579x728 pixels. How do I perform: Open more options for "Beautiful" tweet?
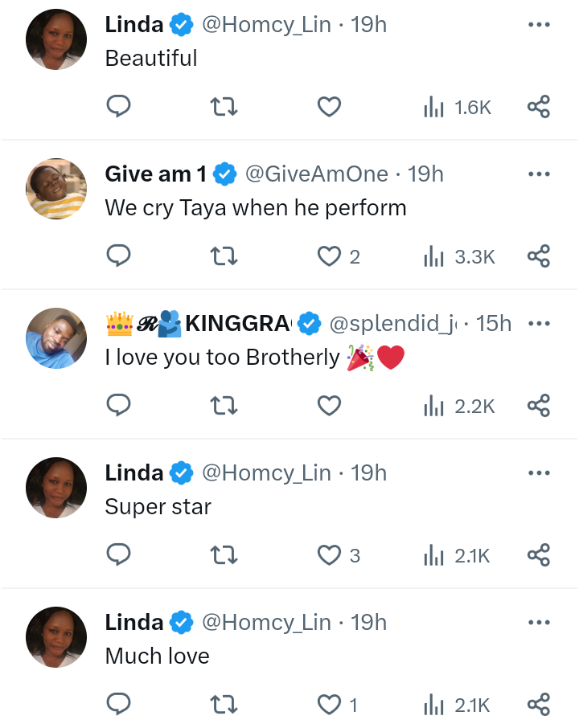point(538,25)
